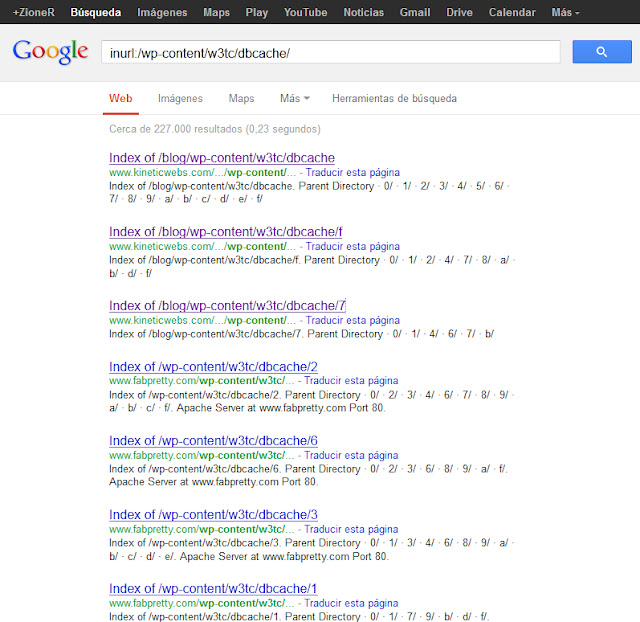
Task: Click the green fabpretty URL under dbcache/2 result
Action: click(201, 380)
